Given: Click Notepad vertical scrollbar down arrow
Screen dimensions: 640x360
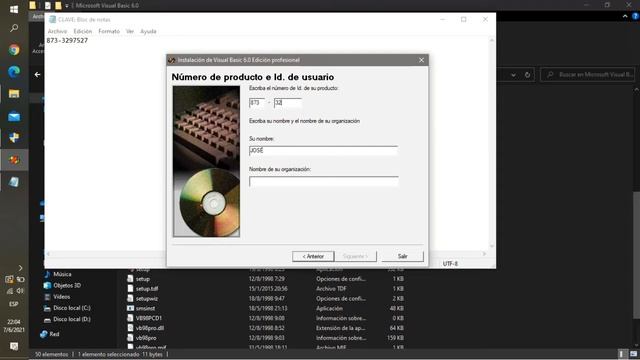Looking at the screenshot, I should pos(492,246).
